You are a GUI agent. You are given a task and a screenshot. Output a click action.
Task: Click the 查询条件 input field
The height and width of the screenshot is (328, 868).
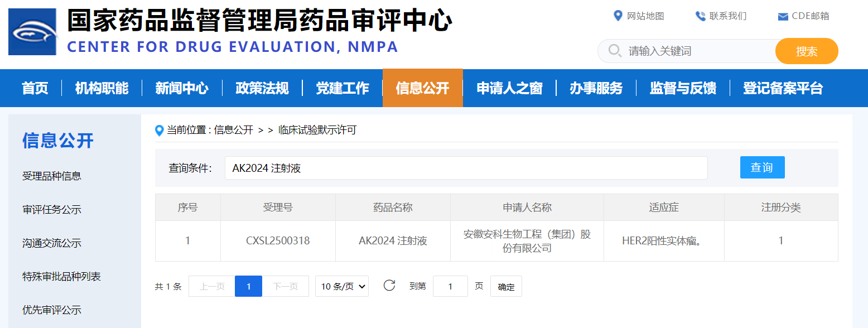(x=466, y=168)
